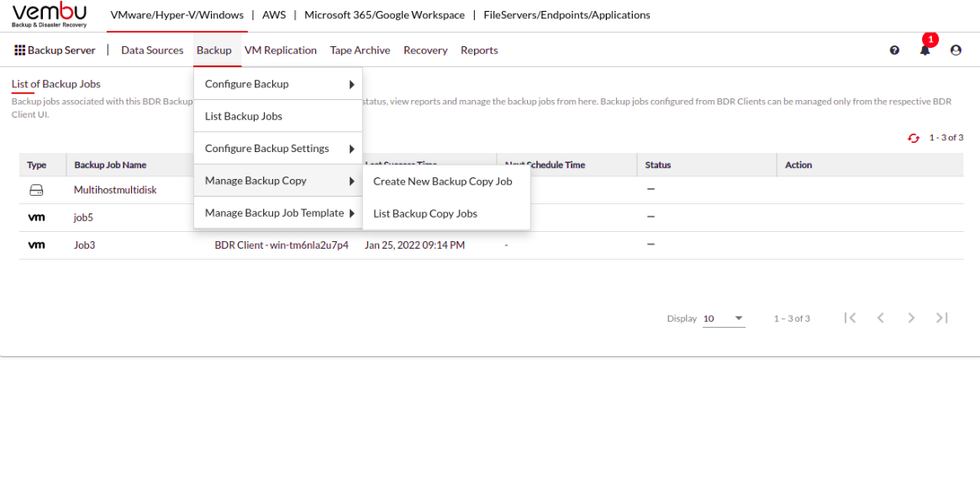Click the Vembu logo
Viewport: 980px width, 484px height.
50,15
